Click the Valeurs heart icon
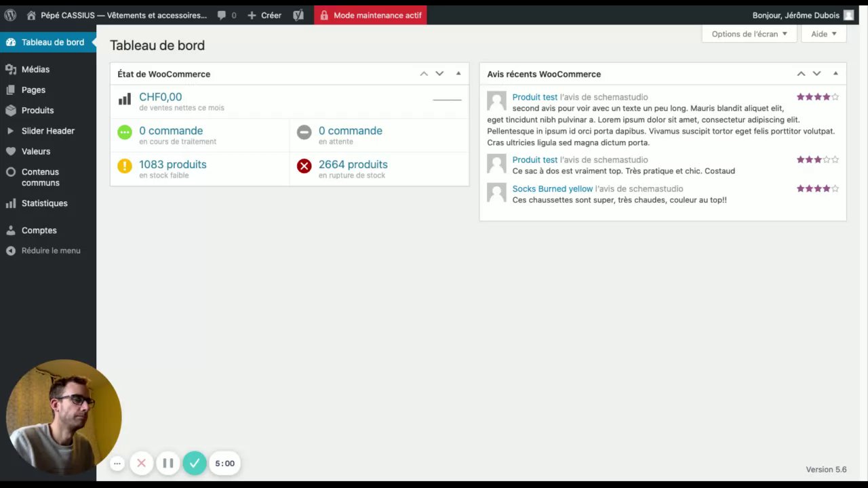This screenshot has height=488, width=868. pos(11,151)
